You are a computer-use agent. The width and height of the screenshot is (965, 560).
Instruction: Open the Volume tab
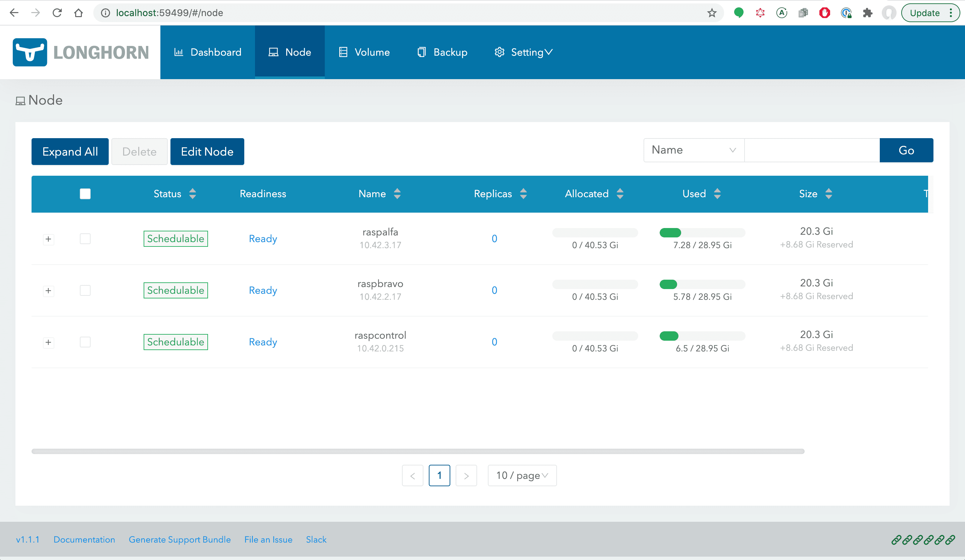[x=364, y=52]
